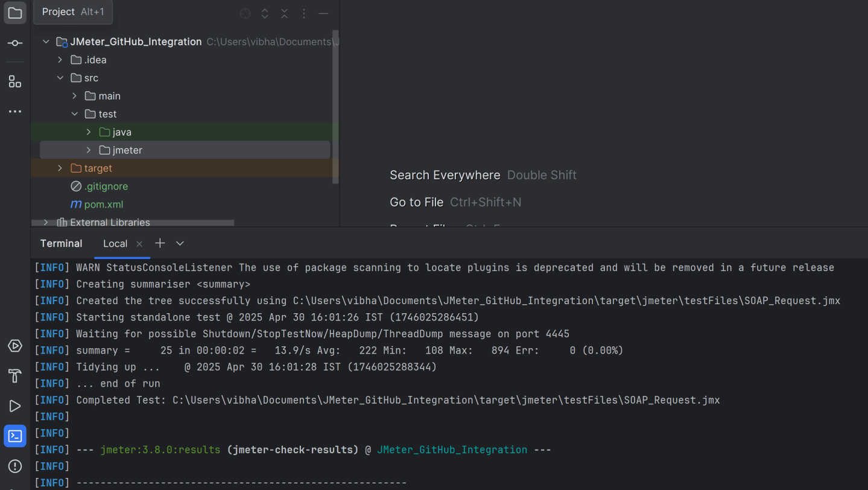The width and height of the screenshot is (868, 490).
Task: Open the Run tool window icon
Action: [15, 406]
